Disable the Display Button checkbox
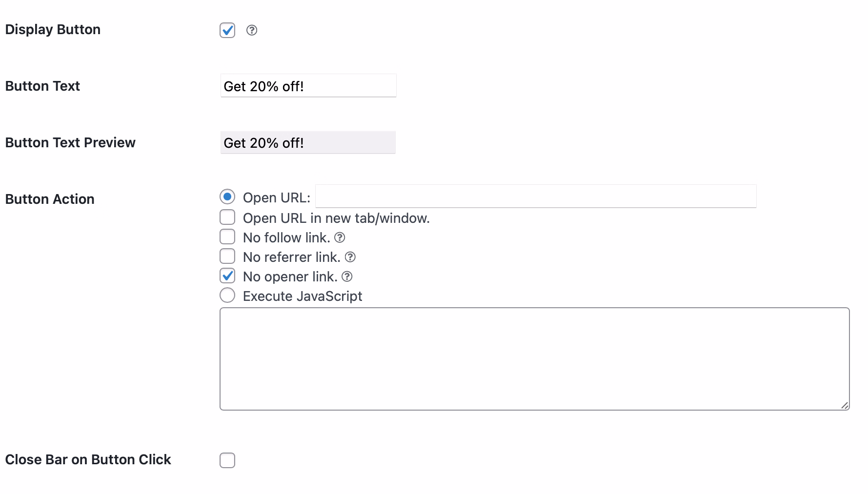The height and width of the screenshot is (494, 868). 227,30
